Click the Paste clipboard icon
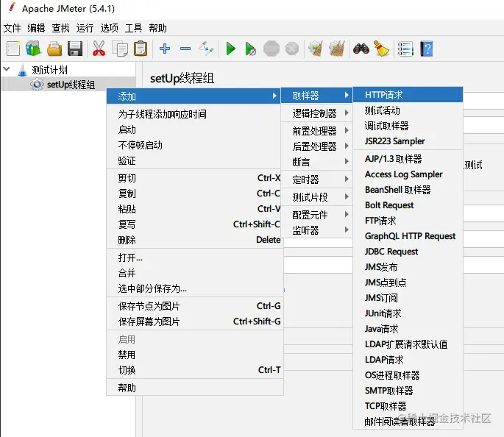 (x=141, y=49)
